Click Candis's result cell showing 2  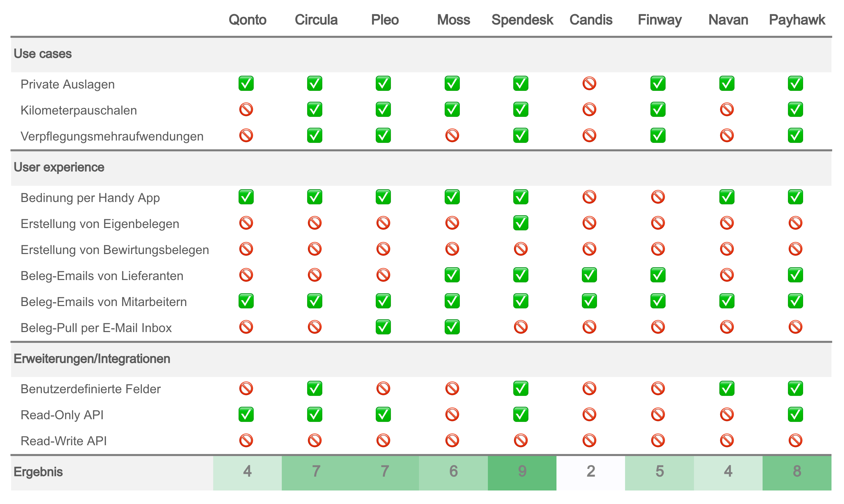click(x=591, y=471)
